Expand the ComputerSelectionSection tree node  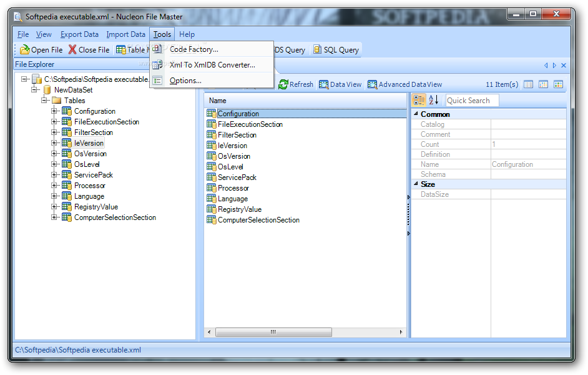(x=54, y=217)
